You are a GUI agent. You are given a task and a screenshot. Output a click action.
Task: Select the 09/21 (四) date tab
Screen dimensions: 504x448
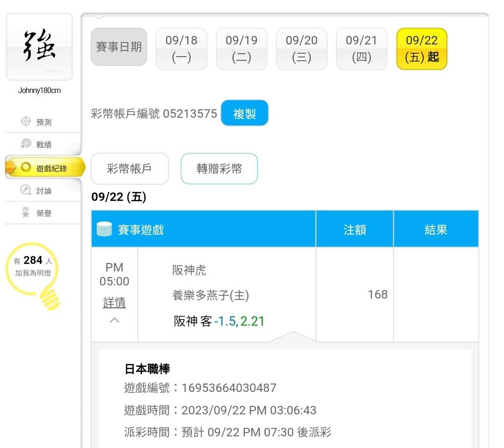click(362, 49)
